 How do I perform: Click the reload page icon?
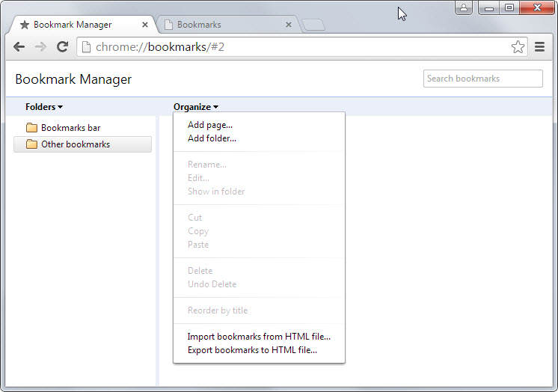click(62, 47)
